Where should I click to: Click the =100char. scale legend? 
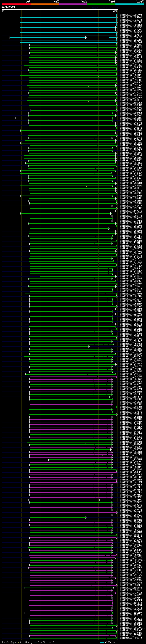(x=108, y=642)
